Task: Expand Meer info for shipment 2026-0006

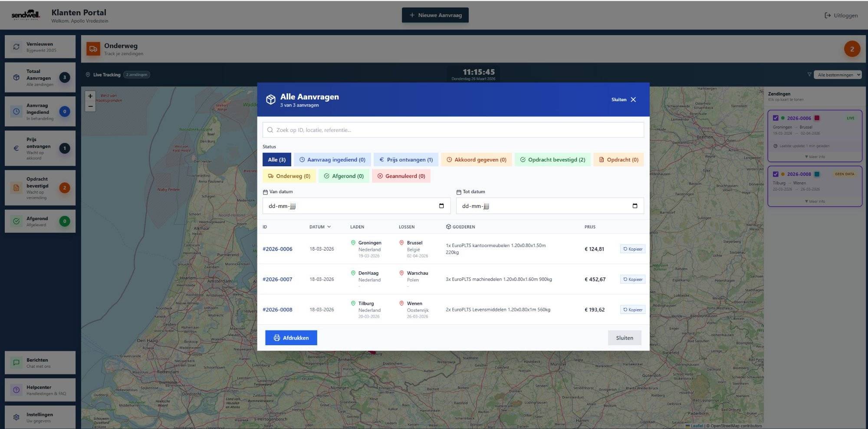Action: coord(815,157)
